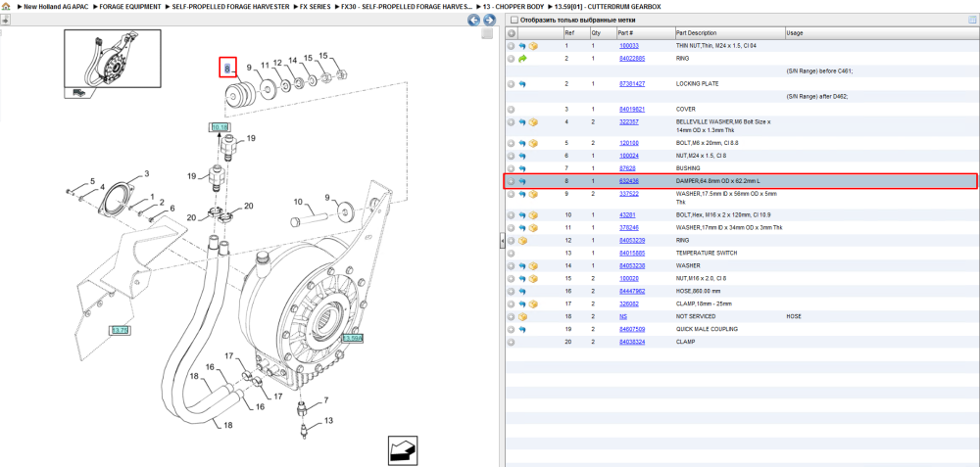Open SELF-PROPELLED FORAGE HARVESTER breadcrumb
The width and height of the screenshot is (980, 467).
pos(230,6)
